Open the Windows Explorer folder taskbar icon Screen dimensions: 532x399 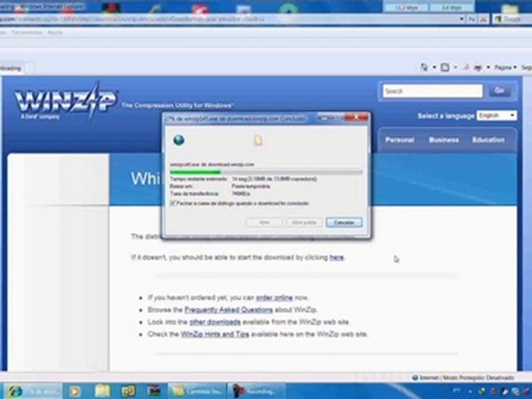click(x=102, y=391)
